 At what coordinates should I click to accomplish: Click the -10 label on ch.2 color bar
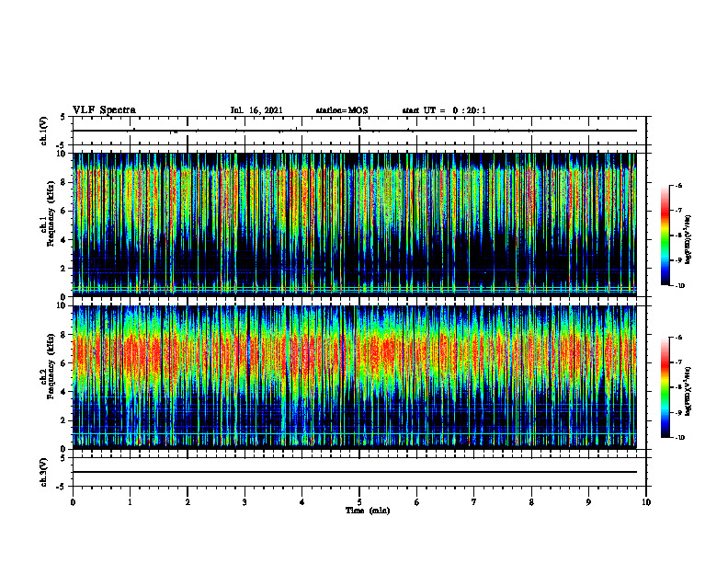[x=680, y=438]
